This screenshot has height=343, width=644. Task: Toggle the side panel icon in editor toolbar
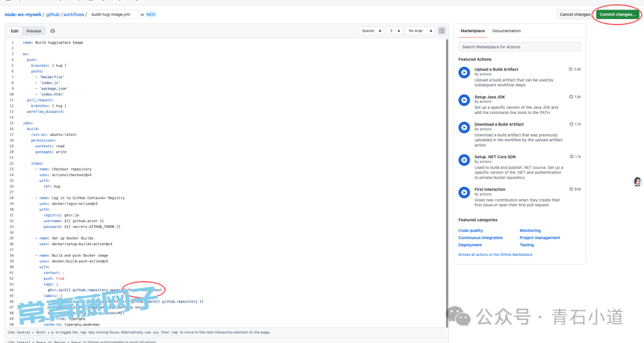[x=442, y=31]
